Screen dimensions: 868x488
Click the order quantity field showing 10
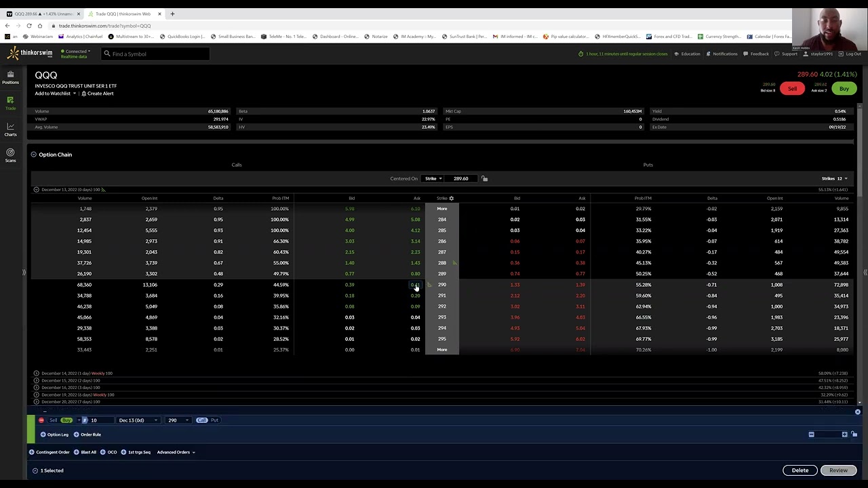(x=101, y=420)
